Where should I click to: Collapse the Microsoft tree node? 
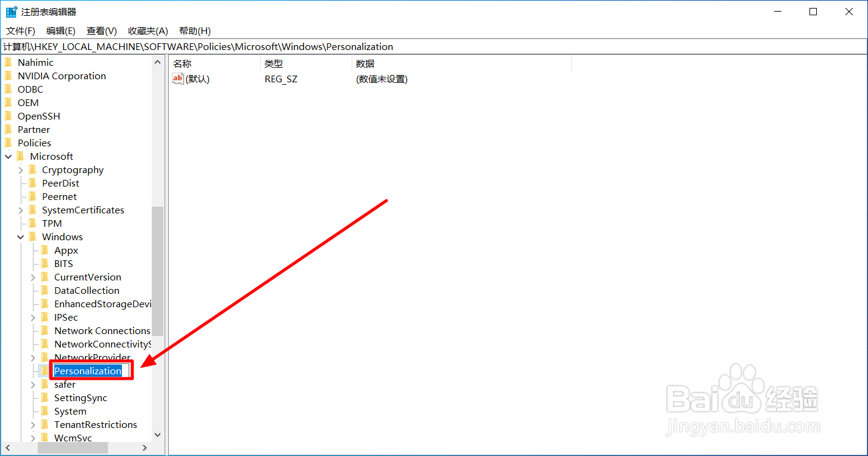tap(8, 156)
